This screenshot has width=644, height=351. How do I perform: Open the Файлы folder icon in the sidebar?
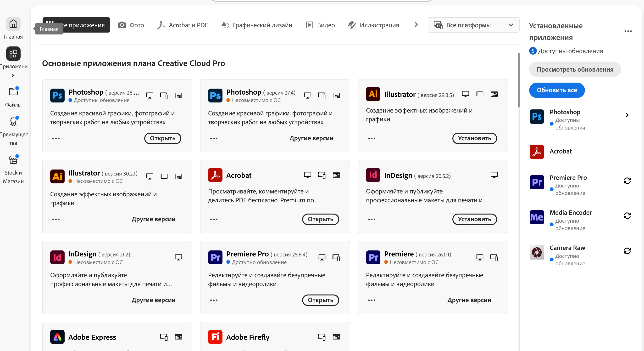13,92
